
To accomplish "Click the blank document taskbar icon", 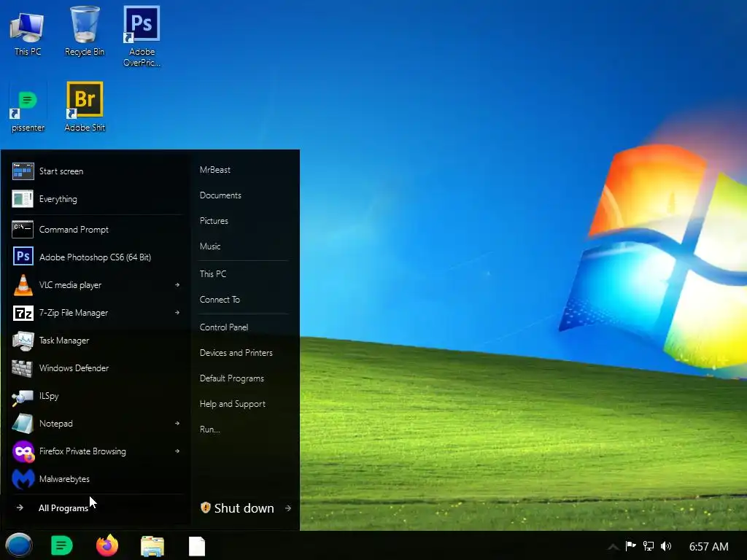I will [x=197, y=546].
